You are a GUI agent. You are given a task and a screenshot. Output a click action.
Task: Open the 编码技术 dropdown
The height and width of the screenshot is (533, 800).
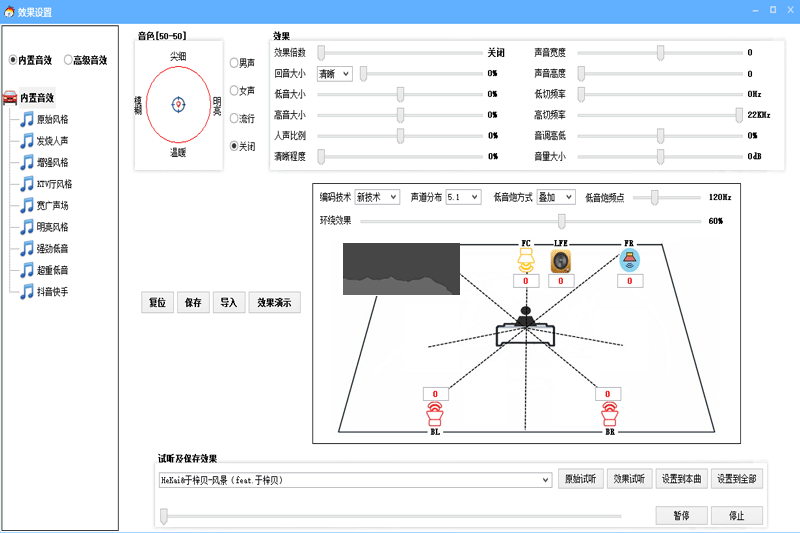[x=377, y=197]
